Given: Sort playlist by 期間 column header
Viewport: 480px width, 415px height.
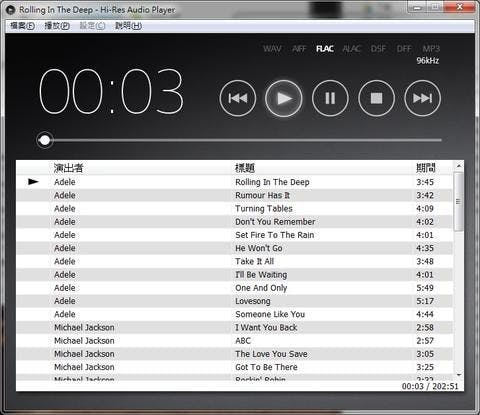Looking at the screenshot, I should point(426,168).
